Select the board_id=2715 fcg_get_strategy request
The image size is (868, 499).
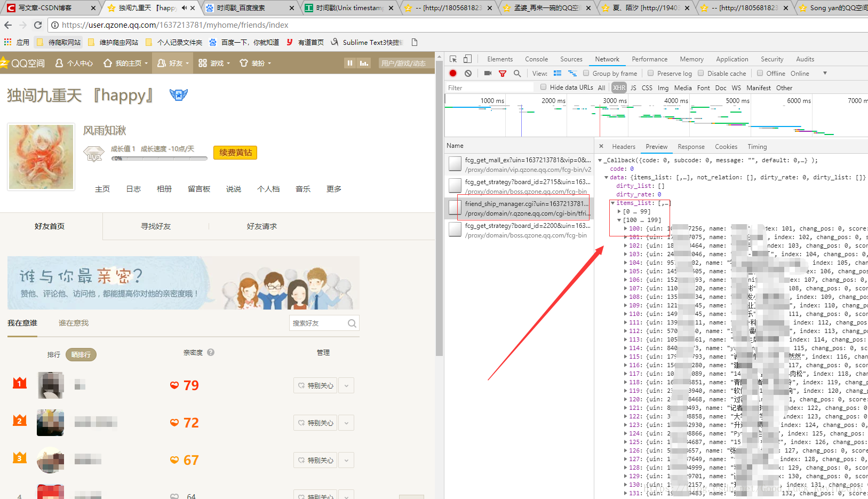(x=520, y=186)
